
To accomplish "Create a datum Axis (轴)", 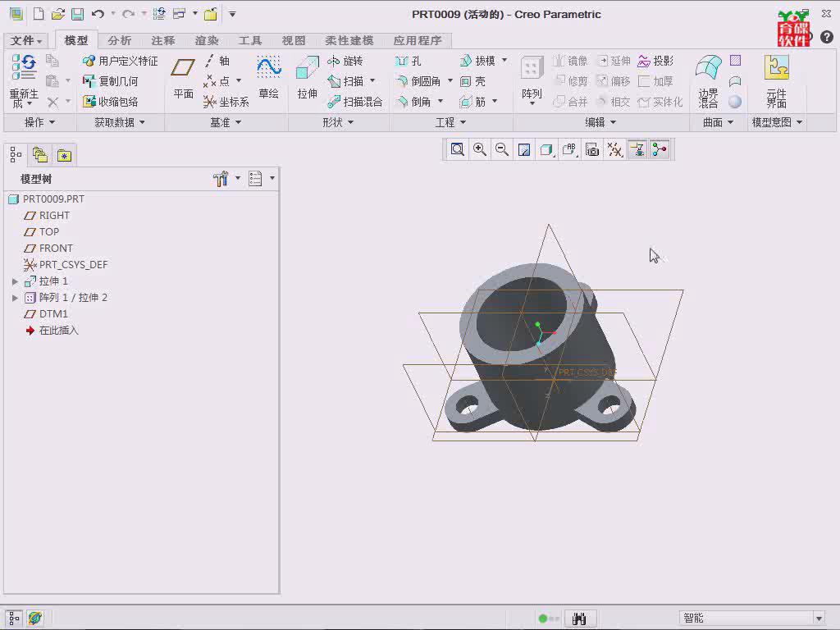I will (x=217, y=61).
